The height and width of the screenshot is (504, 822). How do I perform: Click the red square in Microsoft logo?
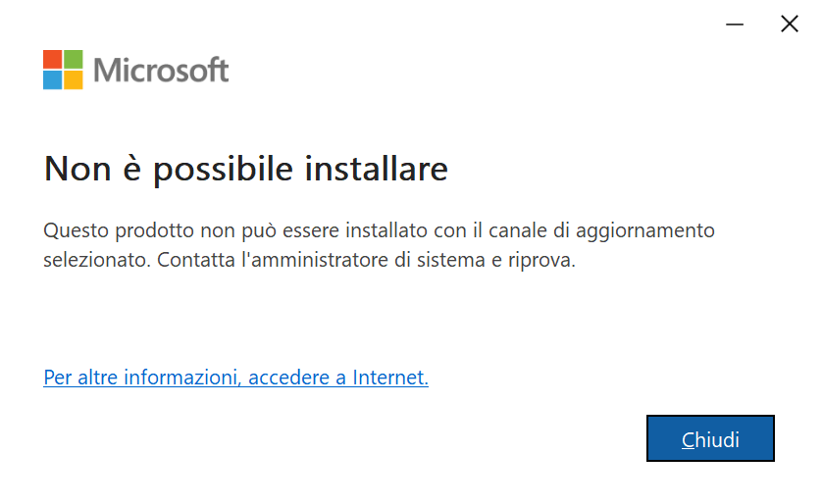[x=52, y=59]
